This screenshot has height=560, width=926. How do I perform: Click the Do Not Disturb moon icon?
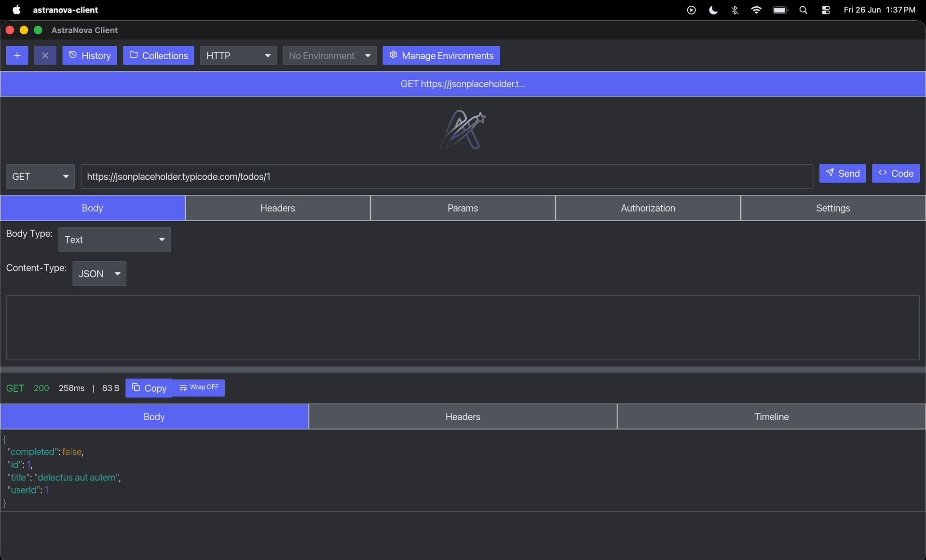[x=713, y=10]
